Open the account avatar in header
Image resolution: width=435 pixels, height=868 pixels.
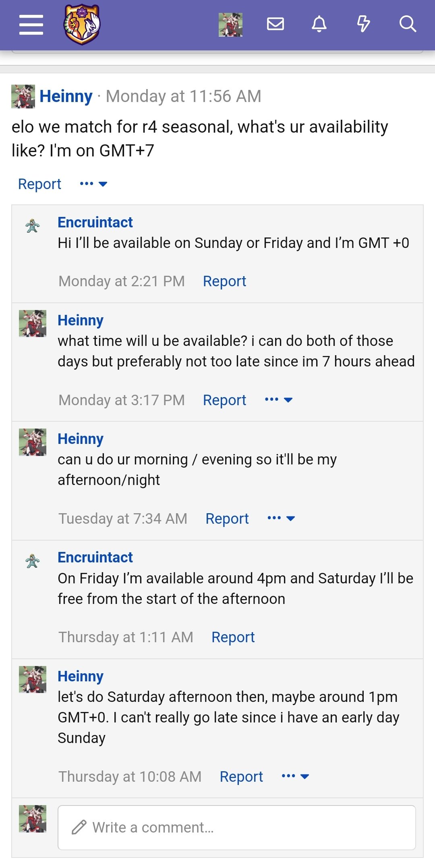click(x=230, y=25)
